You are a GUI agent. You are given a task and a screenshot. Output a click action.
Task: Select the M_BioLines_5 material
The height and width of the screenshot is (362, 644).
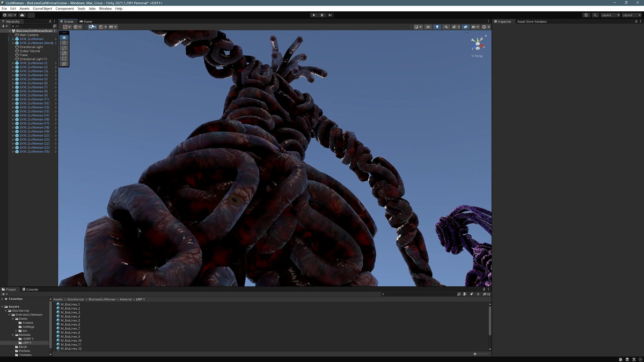[x=70, y=321]
